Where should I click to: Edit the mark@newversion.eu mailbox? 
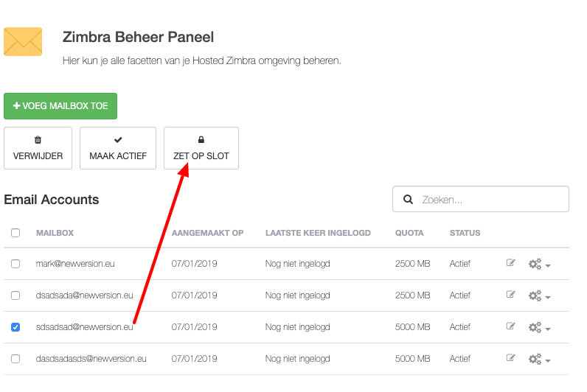(x=510, y=263)
